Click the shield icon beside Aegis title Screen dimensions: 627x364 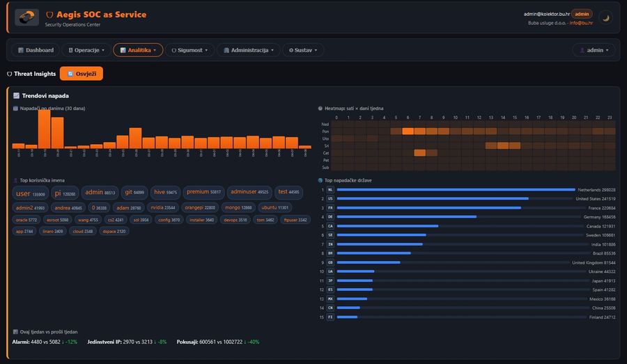(x=49, y=15)
